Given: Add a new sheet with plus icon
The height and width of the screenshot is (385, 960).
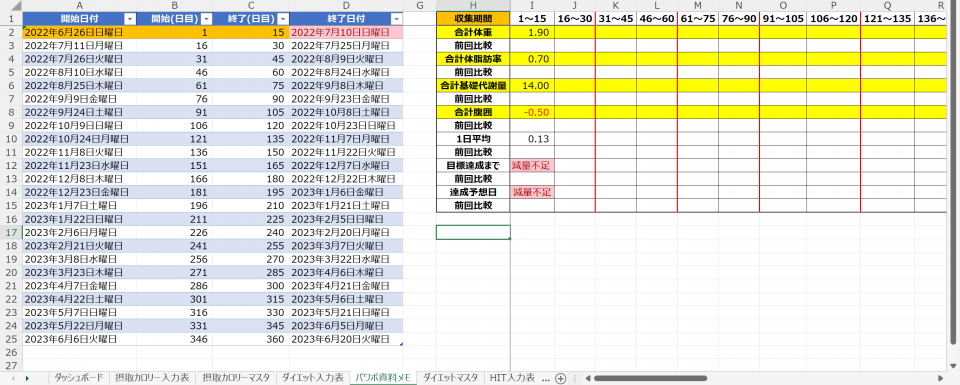Looking at the screenshot, I should click(x=560, y=378).
